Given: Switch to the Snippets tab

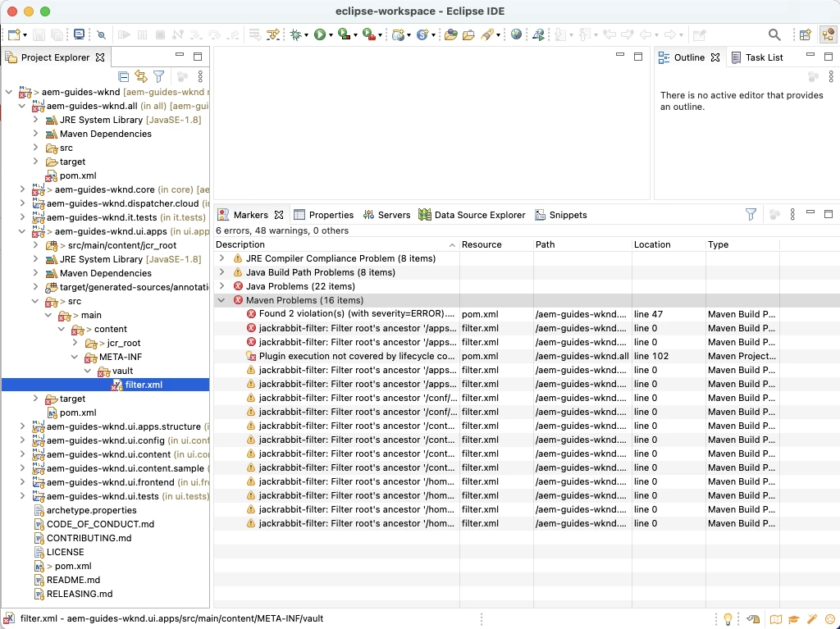Looking at the screenshot, I should (561, 215).
